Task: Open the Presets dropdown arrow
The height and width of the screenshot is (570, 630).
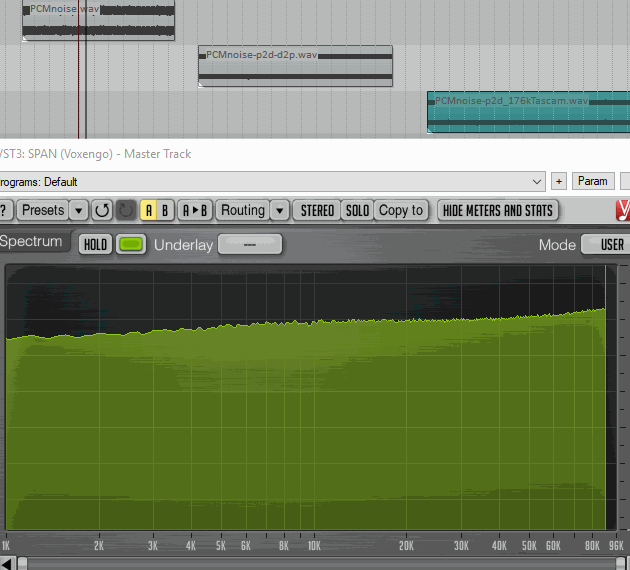Action: click(x=78, y=210)
